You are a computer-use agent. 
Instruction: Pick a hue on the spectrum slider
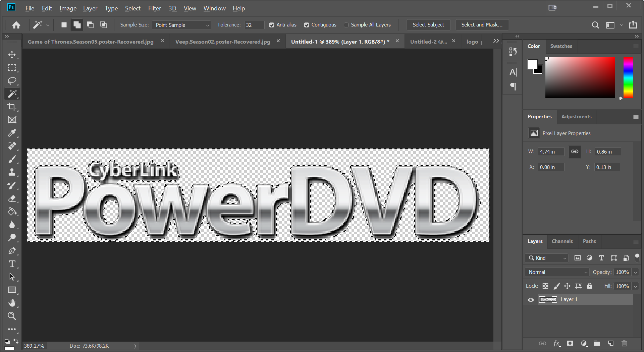[628, 78]
